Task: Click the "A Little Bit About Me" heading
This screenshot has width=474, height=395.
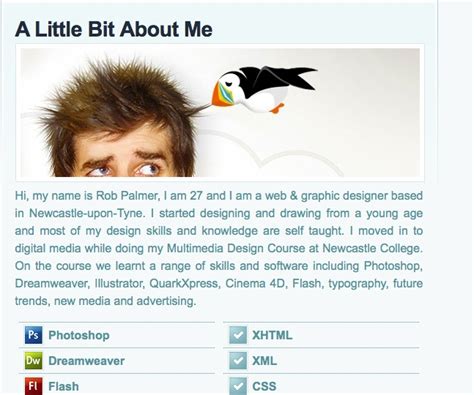Action: point(114,29)
